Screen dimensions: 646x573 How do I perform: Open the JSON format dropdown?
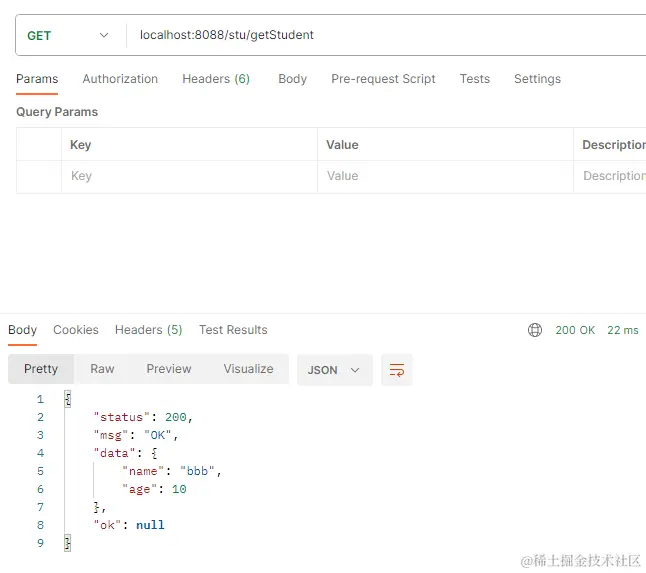[335, 370]
